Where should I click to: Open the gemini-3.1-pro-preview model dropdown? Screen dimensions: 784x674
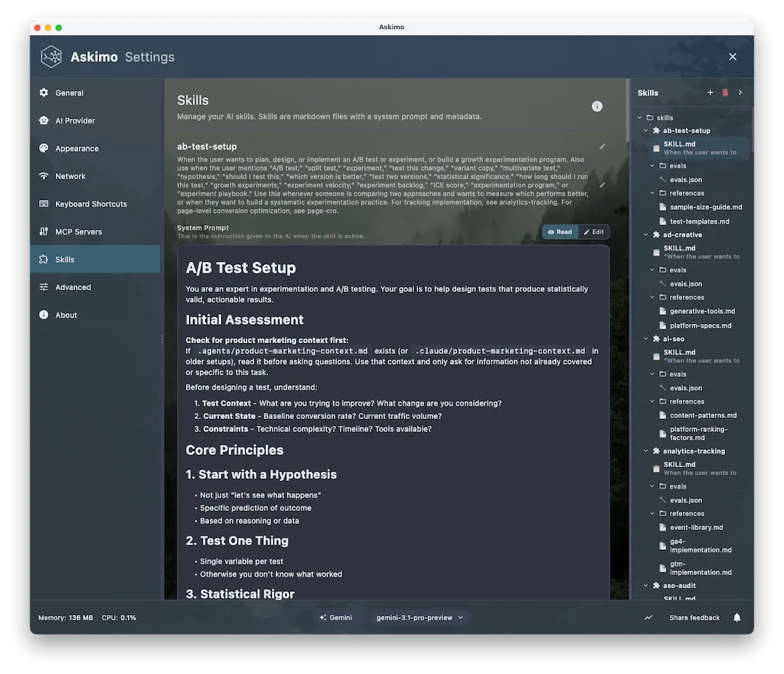420,618
